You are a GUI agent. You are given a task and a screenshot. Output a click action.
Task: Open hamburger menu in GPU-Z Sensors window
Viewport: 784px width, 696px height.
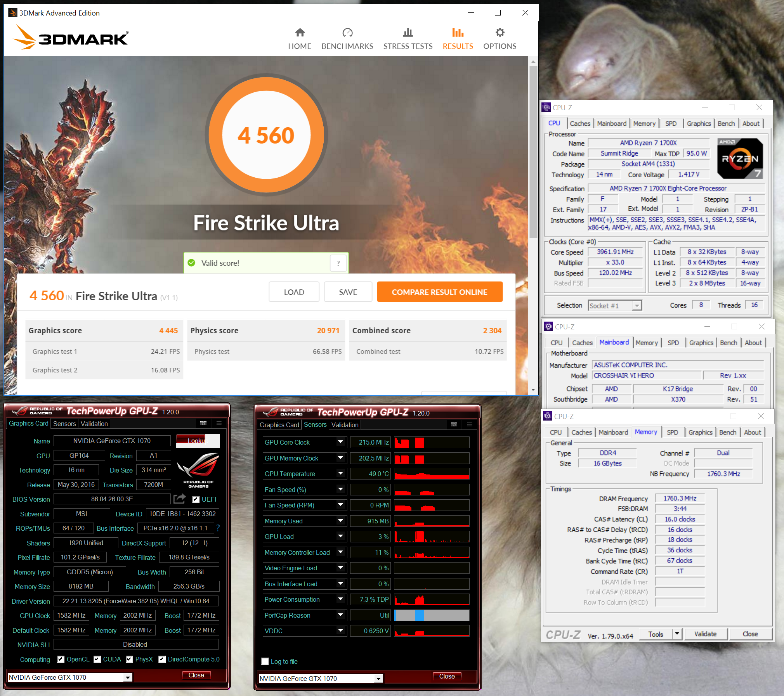[x=470, y=424]
